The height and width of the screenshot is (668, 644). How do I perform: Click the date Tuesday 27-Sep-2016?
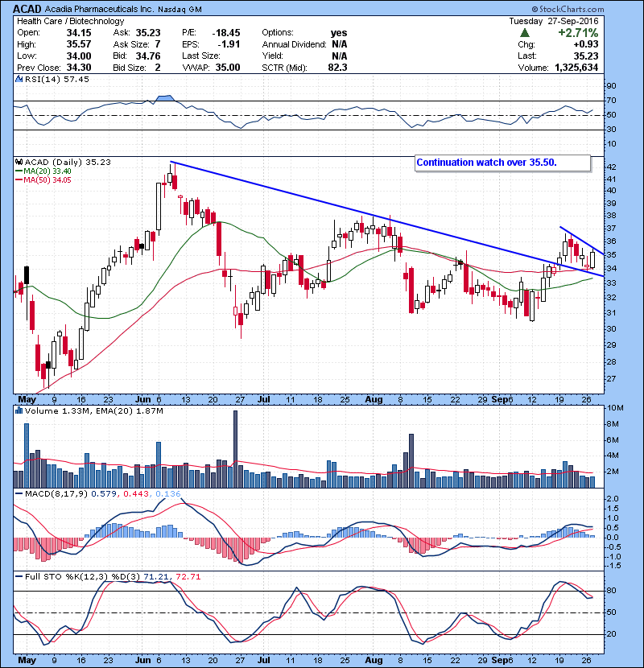(554, 21)
